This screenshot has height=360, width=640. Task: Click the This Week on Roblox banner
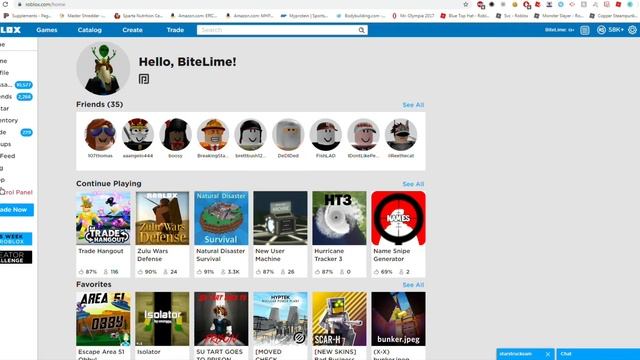pyautogui.click(x=16, y=239)
